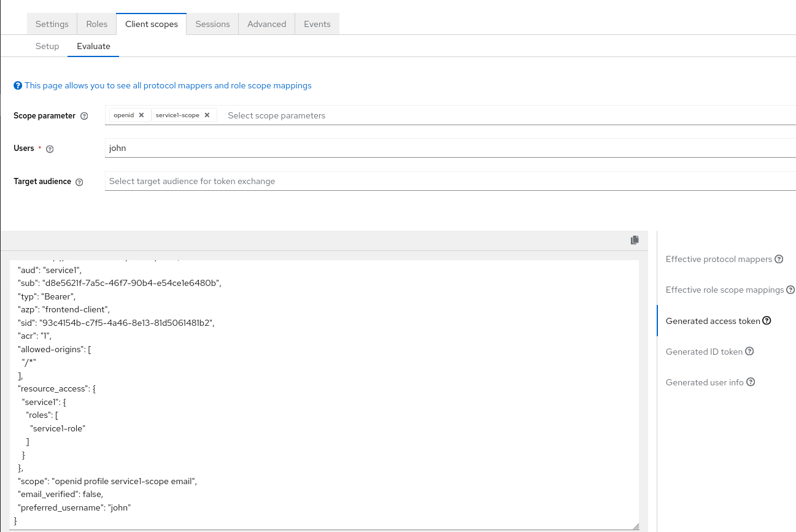Viewport: 796px width, 532px height.
Task: Open the Roles tab
Action: (x=97, y=24)
